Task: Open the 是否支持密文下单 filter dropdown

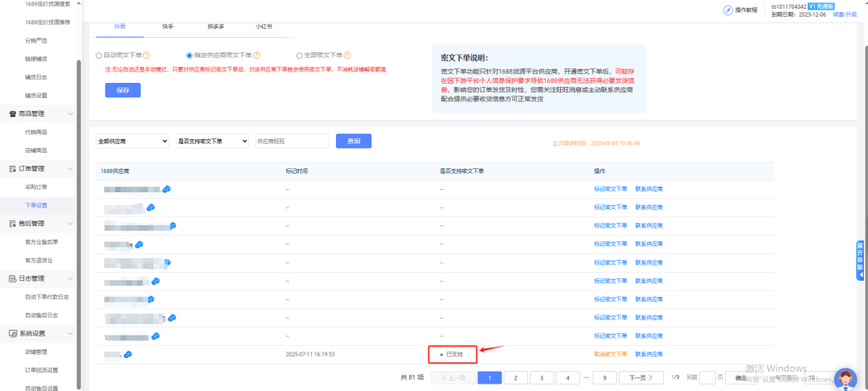Action: point(212,141)
